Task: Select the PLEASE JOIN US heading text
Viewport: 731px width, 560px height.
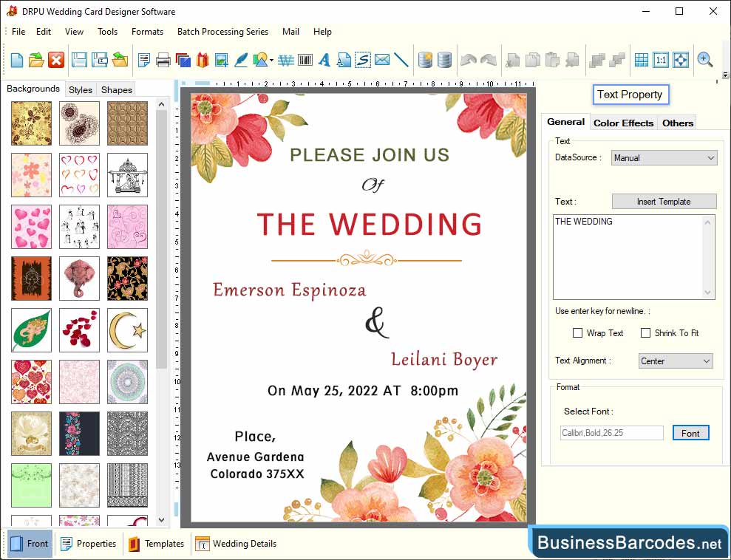Action: (370, 154)
